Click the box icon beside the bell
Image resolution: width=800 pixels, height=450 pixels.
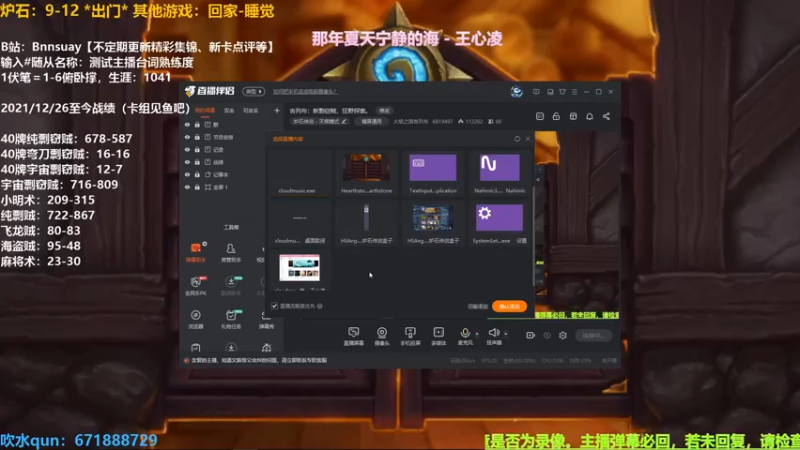pos(573,116)
